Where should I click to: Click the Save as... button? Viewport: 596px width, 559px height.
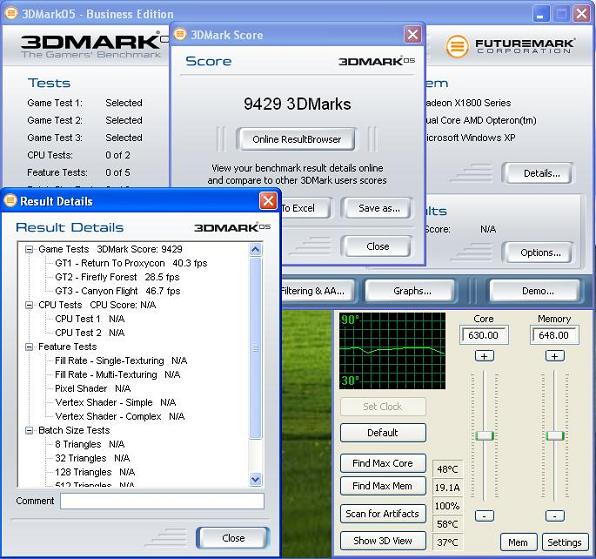[379, 208]
